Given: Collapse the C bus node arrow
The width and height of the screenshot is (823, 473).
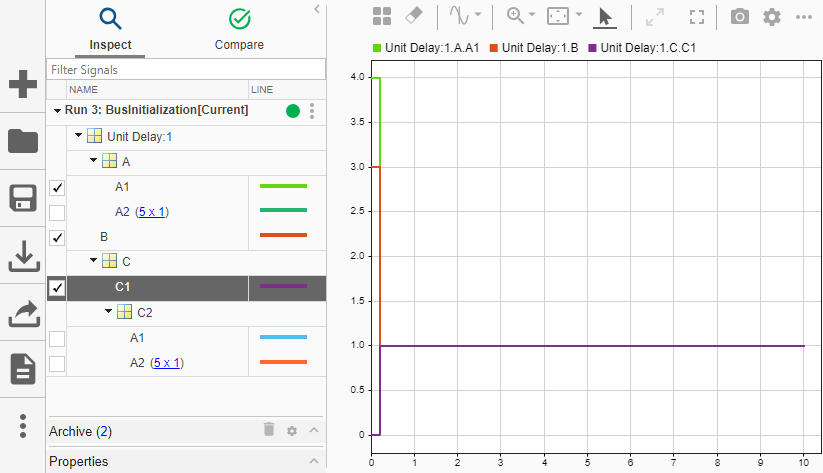Looking at the screenshot, I should click(93, 260).
